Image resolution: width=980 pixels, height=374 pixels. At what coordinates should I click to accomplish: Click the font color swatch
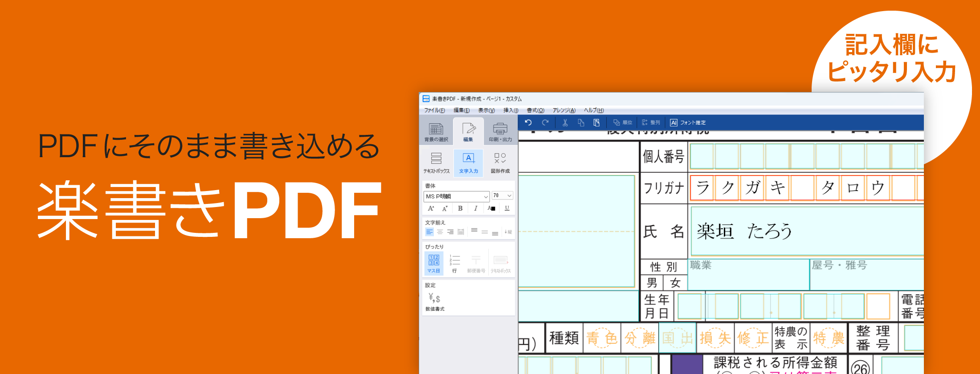pos(491,208)
